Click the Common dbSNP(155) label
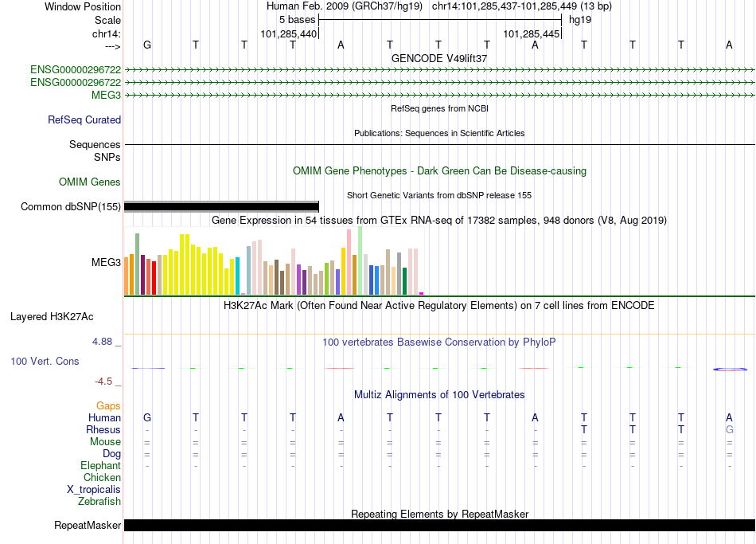The width and height of the screenshot is (756, 544). click(70, 206)
